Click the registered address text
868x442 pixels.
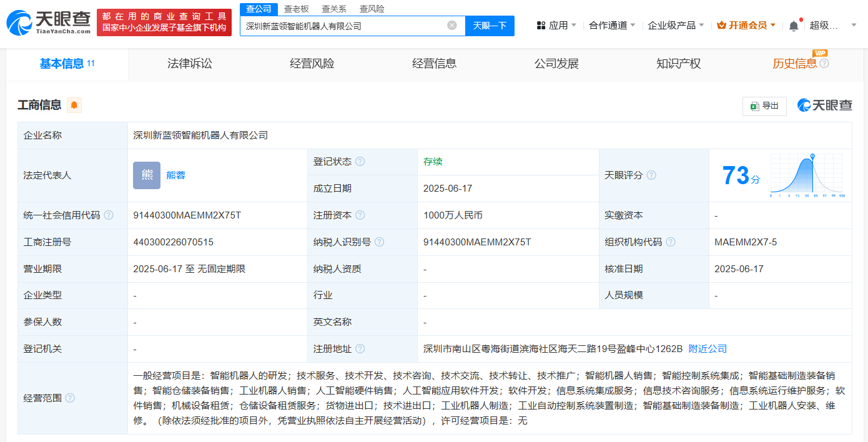click(553, 349)
